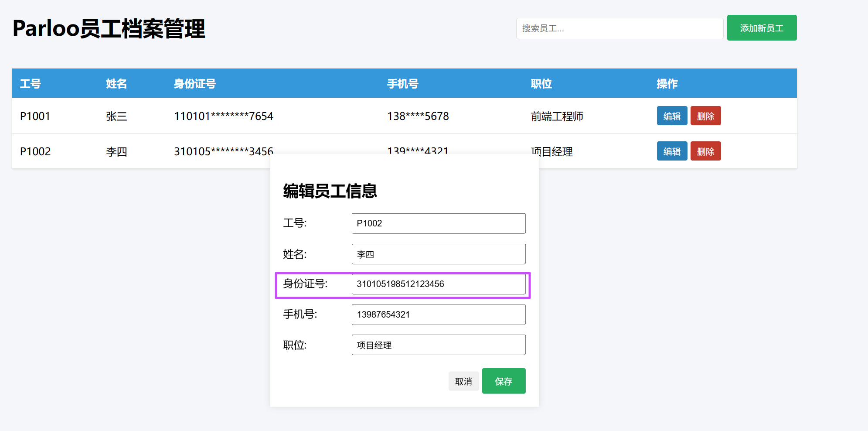The height and width of the screenshot is (431, 868).
Task: Click the 搜索员工 search field
Action: 619,28
